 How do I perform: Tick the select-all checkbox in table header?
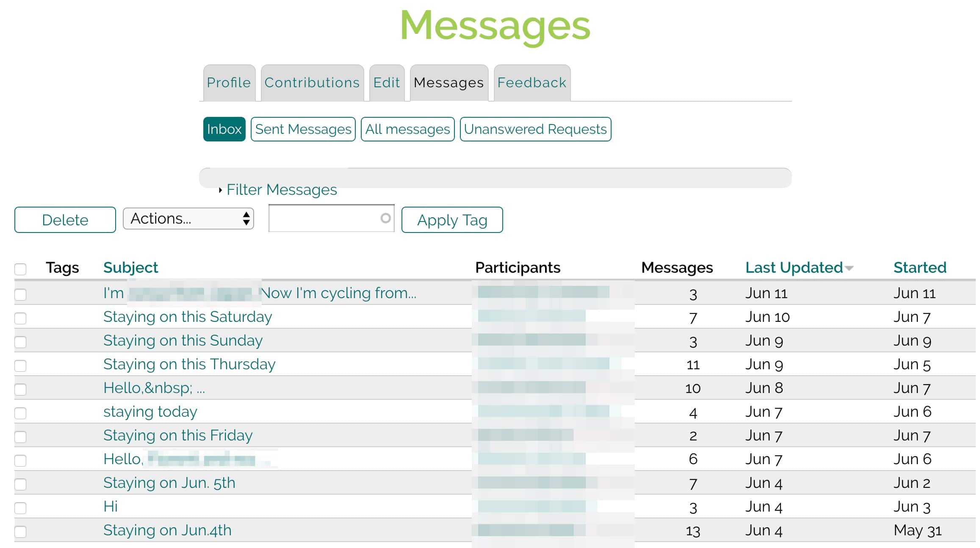[20, 269]
